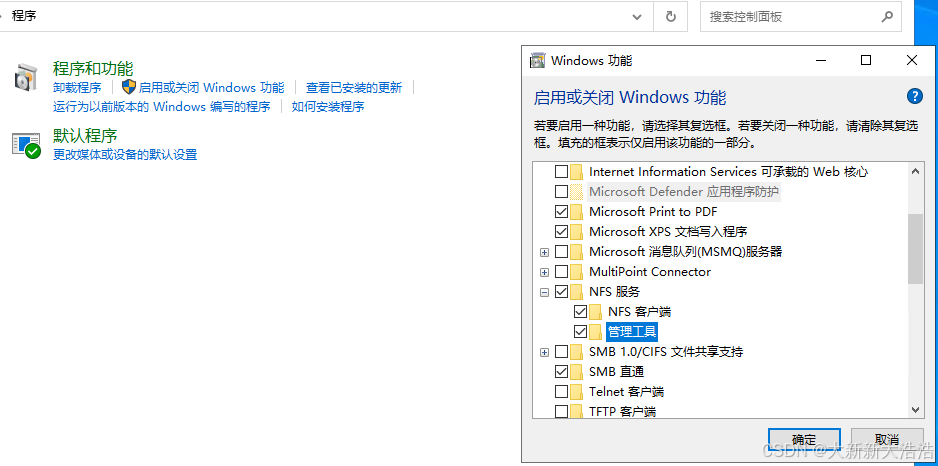Click greyed folder icon beside Microsoft Defender 应用程序防护
The height and width of the screenshot is (466, 938).
[x=577, y=192]
